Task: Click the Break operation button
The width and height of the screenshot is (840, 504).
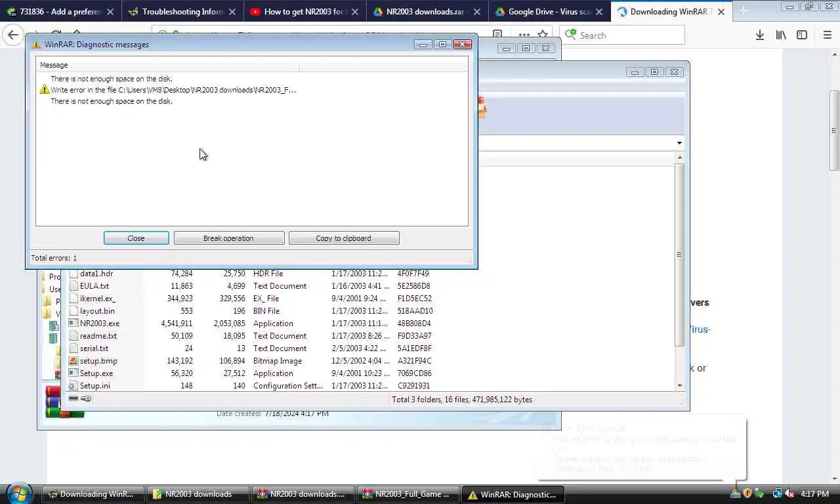Action: click(228, 238)
